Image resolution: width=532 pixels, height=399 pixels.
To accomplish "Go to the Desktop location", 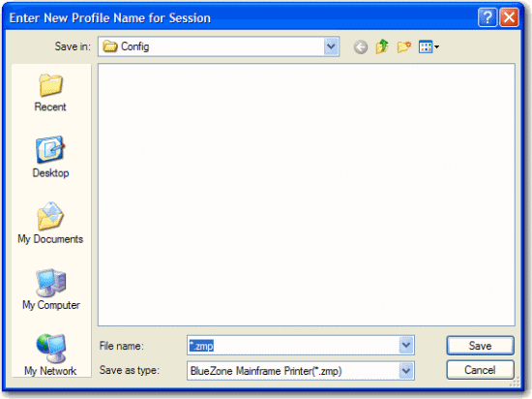I will [x=50, y=157].
